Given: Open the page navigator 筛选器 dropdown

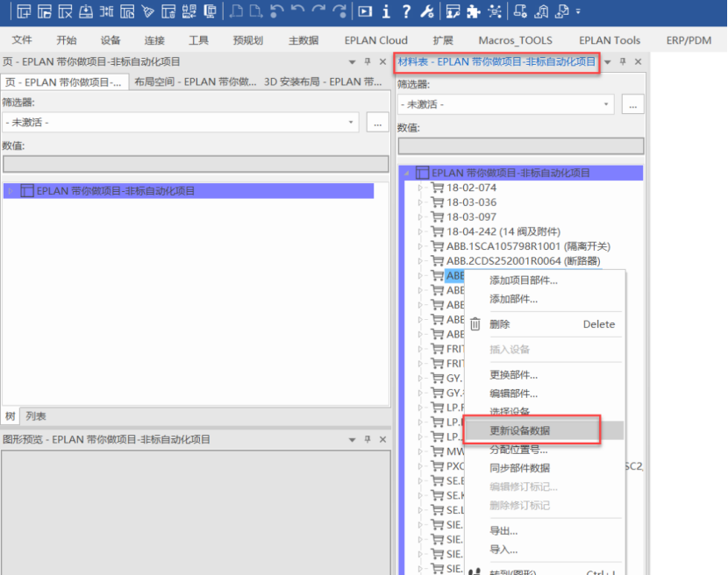Looking at the screenshot, I should [351, 123].
